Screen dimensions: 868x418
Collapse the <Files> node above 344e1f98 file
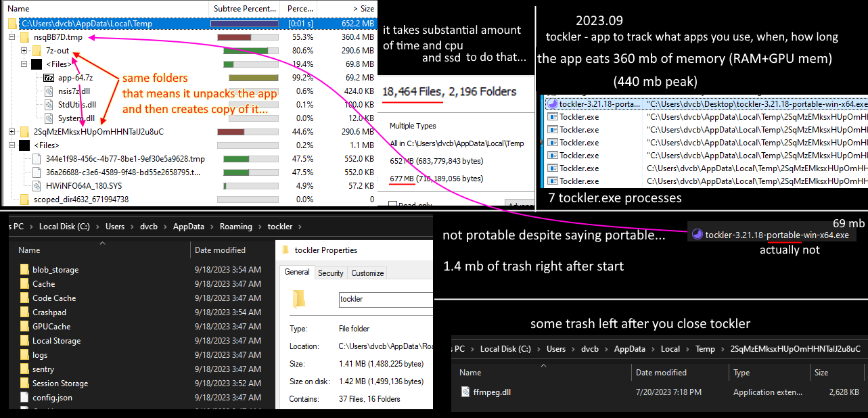point(12,145)
